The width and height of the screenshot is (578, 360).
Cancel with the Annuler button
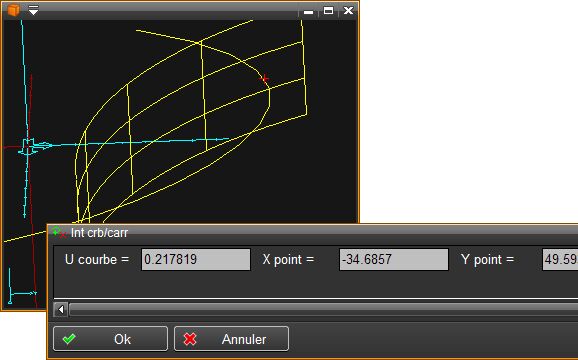coord(231,339)
